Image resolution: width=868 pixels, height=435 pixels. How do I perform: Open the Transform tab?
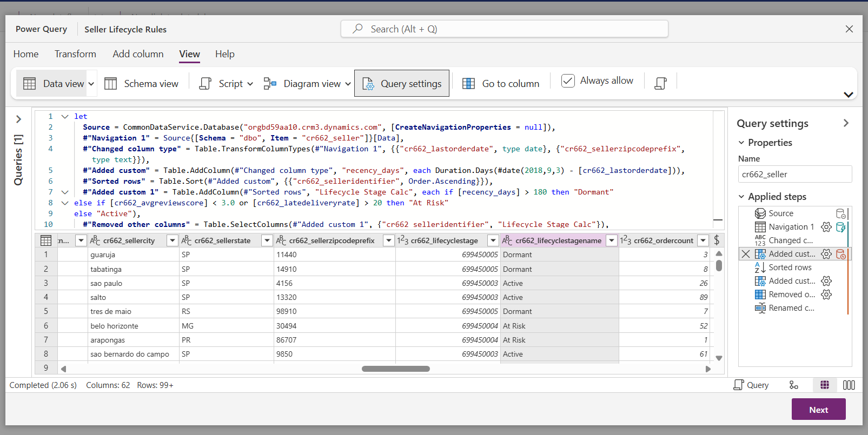[x=75, y=54]
